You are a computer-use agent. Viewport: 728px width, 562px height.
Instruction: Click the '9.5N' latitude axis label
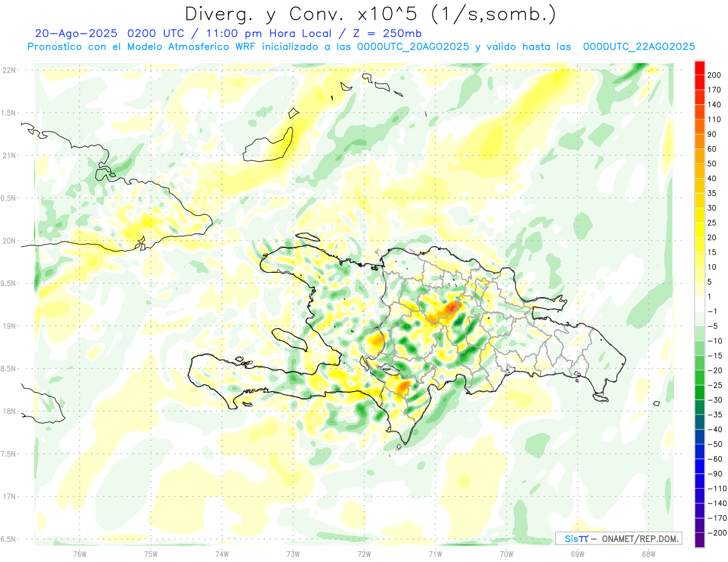(8, 283)
